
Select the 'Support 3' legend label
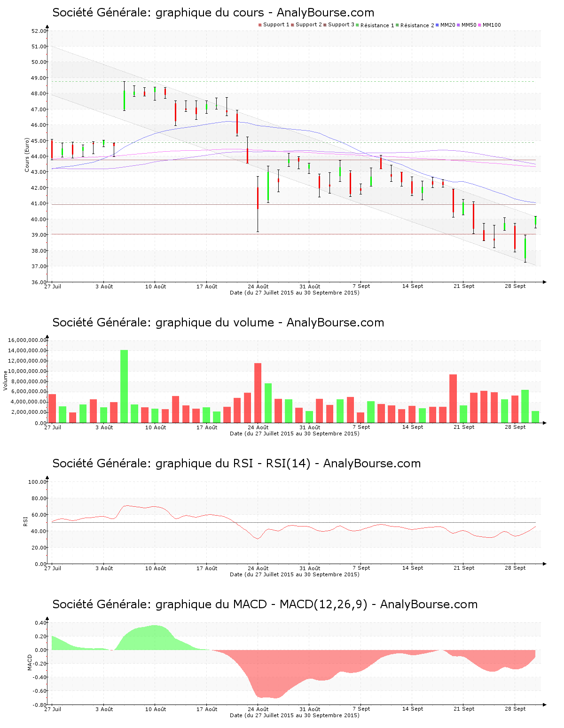point(341,25)
